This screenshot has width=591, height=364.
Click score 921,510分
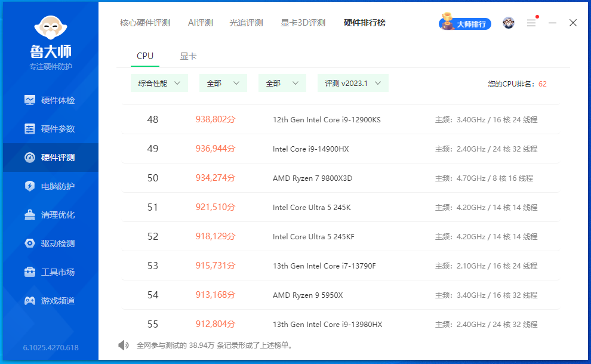point(216,207)
